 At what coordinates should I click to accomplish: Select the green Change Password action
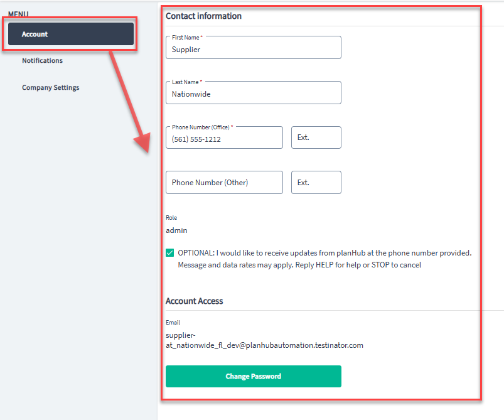pyautogui.click(x=253, y=376)
